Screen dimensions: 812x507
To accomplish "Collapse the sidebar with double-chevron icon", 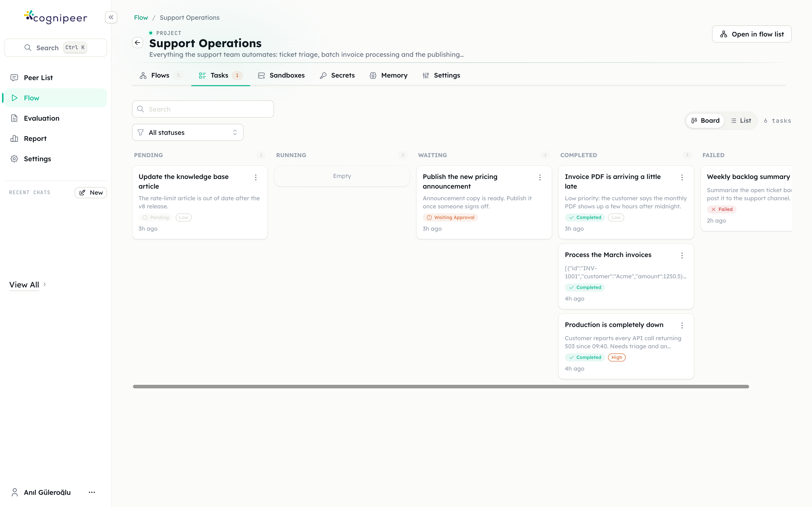I will coord(111,17).
